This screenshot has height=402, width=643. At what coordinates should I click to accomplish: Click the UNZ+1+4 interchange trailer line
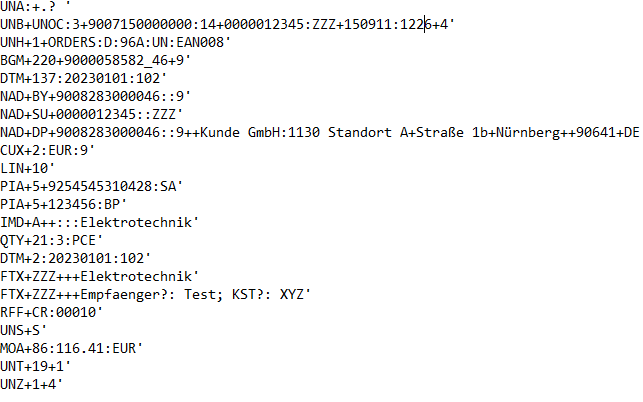(31, 384)
